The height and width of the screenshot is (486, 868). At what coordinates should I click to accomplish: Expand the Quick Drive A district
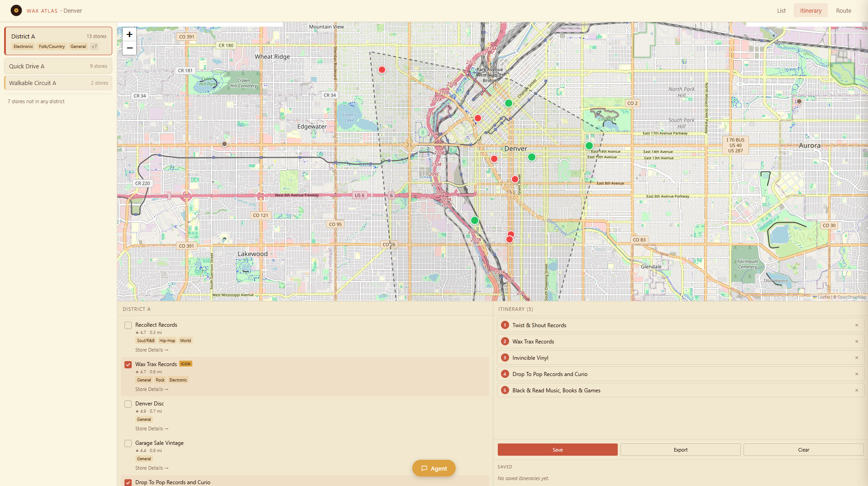(x=58, y=66)
